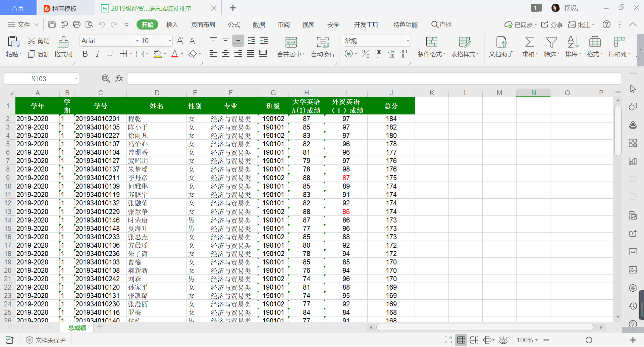
Task: Click Document Unprotected (文档未保护) status
Action: (x=46, y=340)
